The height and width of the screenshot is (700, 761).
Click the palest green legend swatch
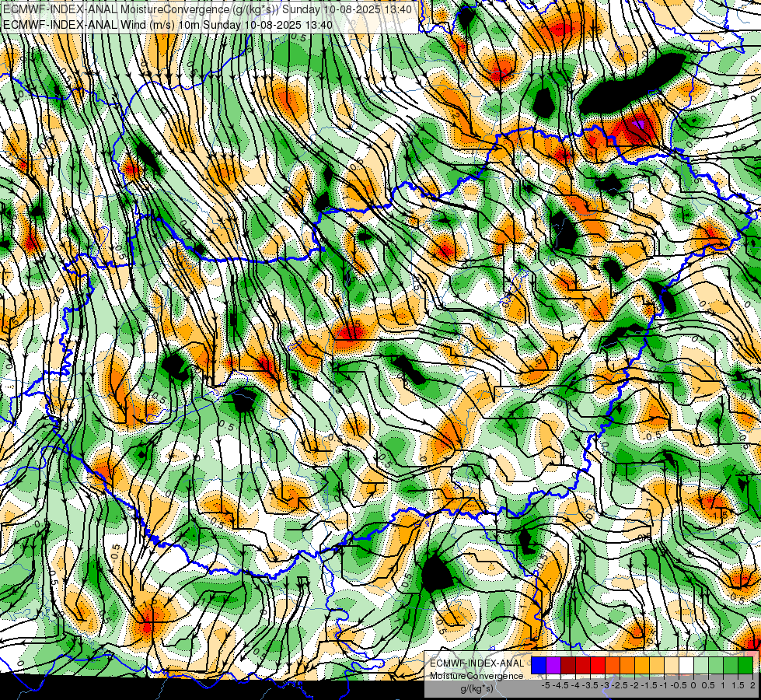coord(701,666)
